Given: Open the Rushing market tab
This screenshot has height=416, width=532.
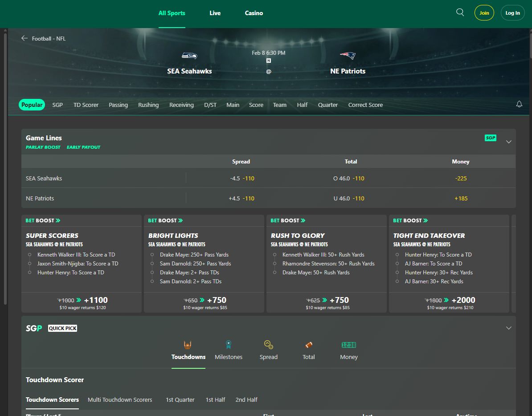Looking at the screenshot, I should (x=148, y=105).
